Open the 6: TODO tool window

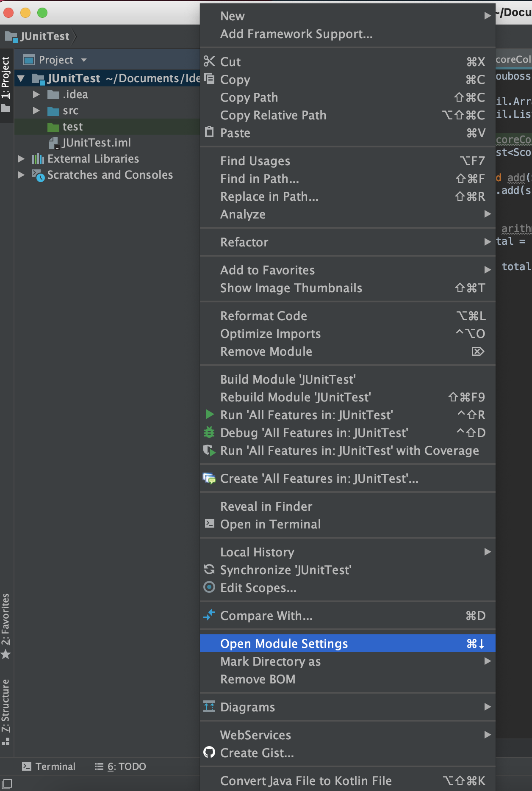(120, 766)
